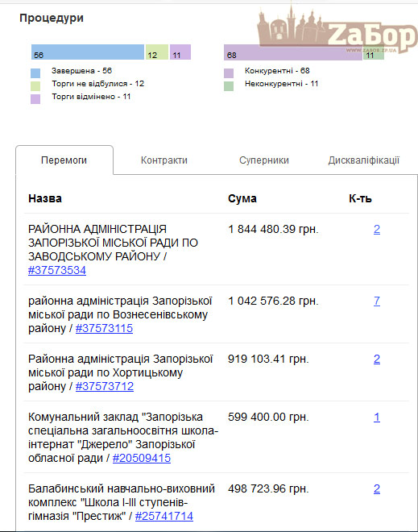The width and height of the screenshot is (418, 532).
Task: Click the amount 498 723.96 грн.
Action: tap(268, 489)
